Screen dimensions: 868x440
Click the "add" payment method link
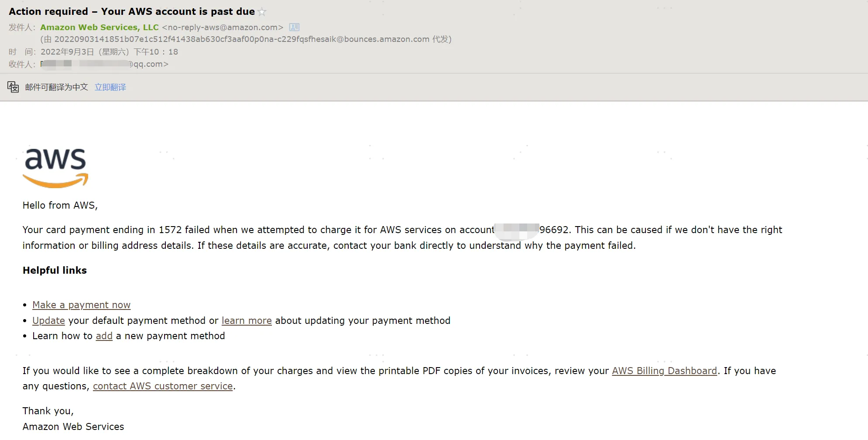tap(104, 336)
